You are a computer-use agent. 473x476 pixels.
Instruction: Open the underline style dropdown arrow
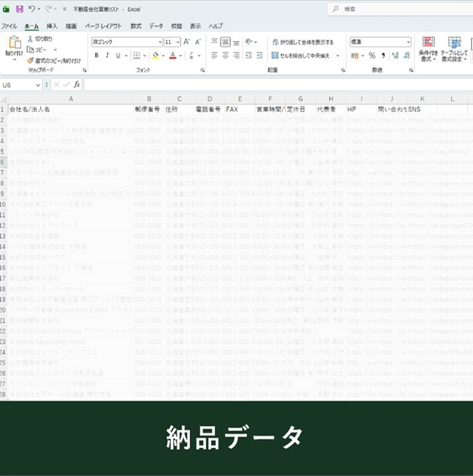click(x=126, y=56)
